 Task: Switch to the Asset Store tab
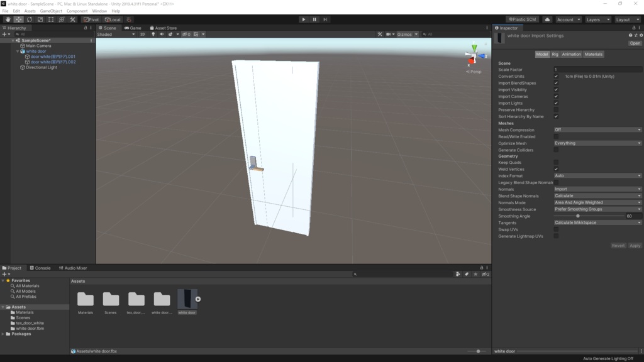[x=163, y=28]
